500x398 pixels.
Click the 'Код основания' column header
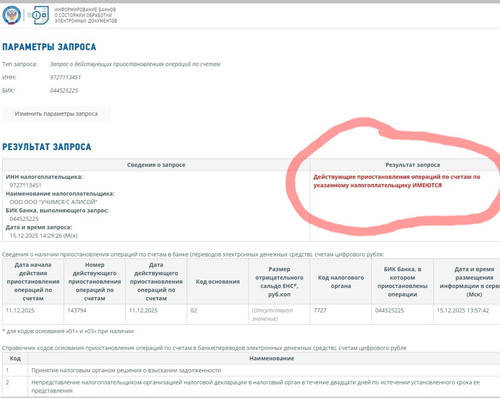[x=218, y=282]
